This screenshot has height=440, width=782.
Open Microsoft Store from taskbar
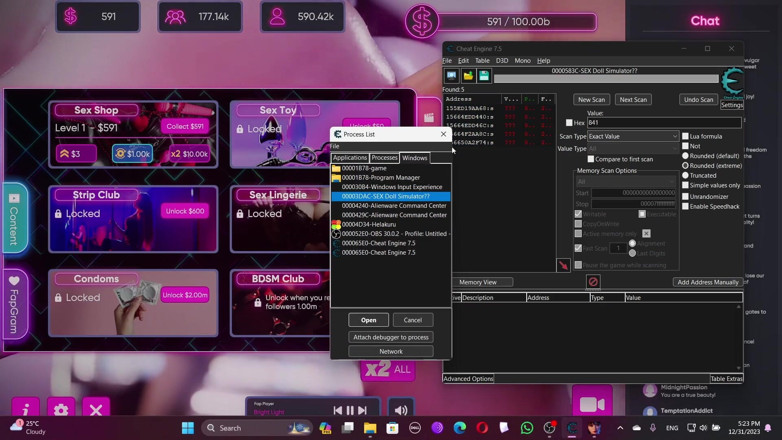pyautogui.click(x=392, y=428)
